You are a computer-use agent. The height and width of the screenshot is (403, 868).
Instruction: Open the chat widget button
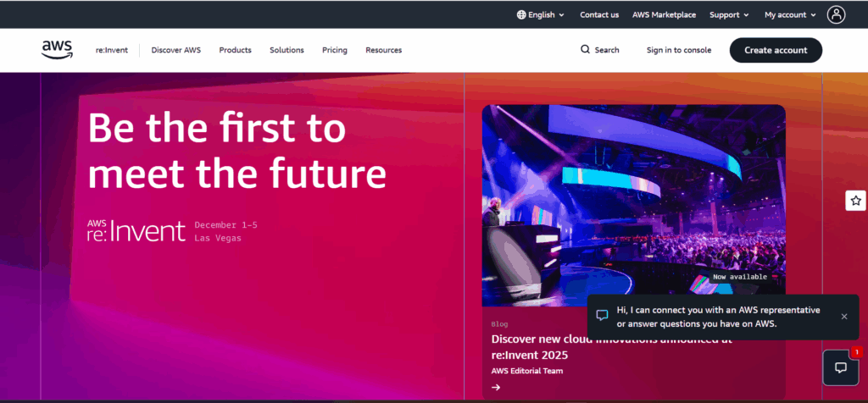(x=841, y=367)
